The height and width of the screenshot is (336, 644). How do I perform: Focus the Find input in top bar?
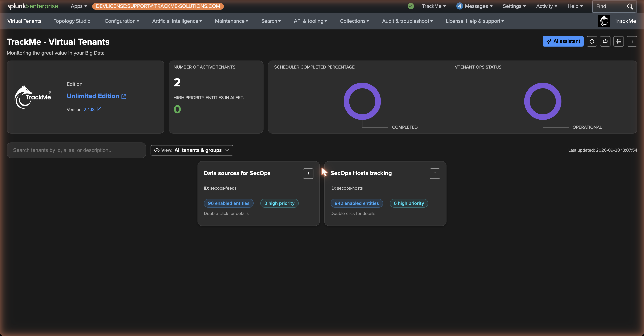[609, 7]
